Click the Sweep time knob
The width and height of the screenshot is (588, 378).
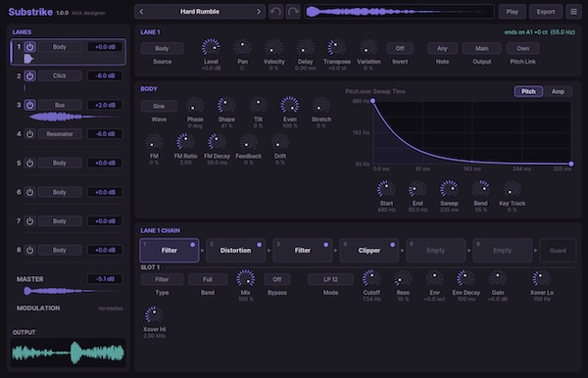(x=449, y=189)
